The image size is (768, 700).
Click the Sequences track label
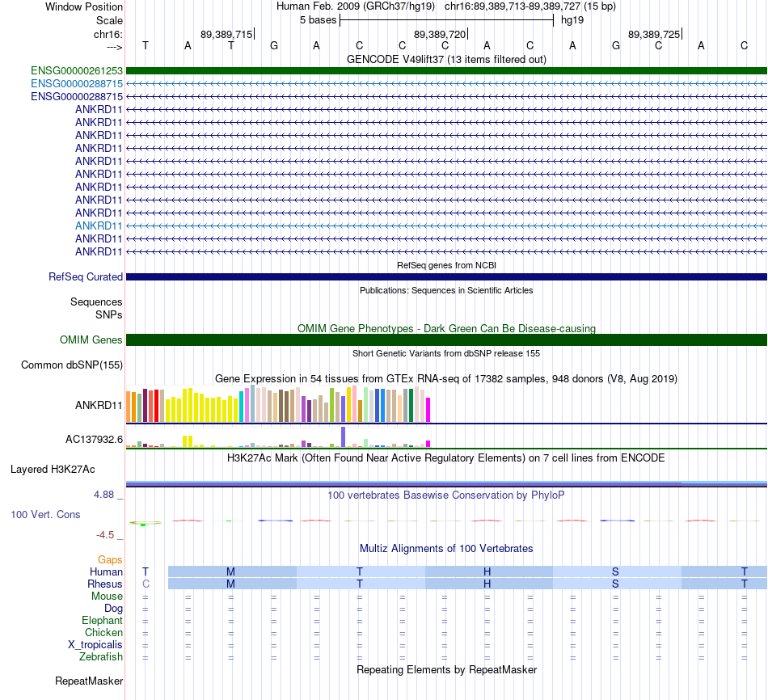tap(96, 302)
